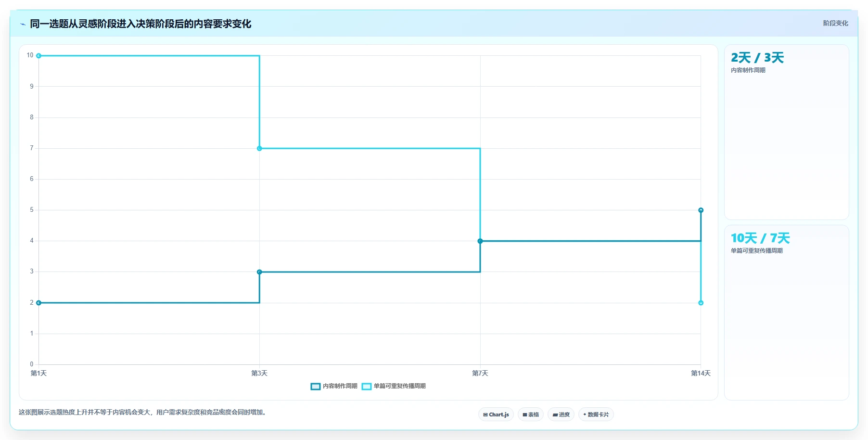Toggle the 单篇可重复传播周期 legend swatch
Viewport: 868px width, 440px height.
tap(367, 386)
